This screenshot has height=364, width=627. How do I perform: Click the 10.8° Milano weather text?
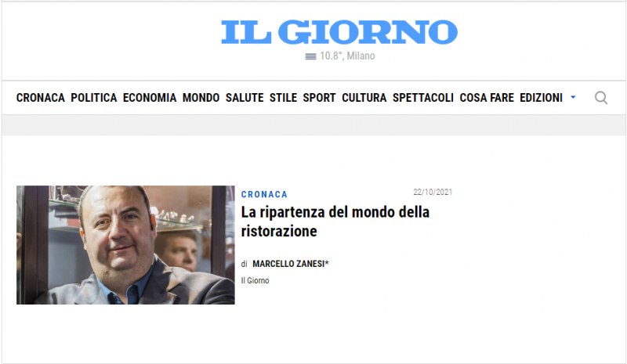347,56
